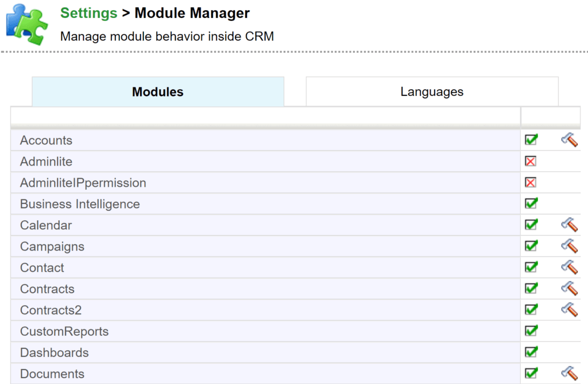Click the wrench icon beside Contracts2
This screenshot has width=588, height=384.
(569, 309)
